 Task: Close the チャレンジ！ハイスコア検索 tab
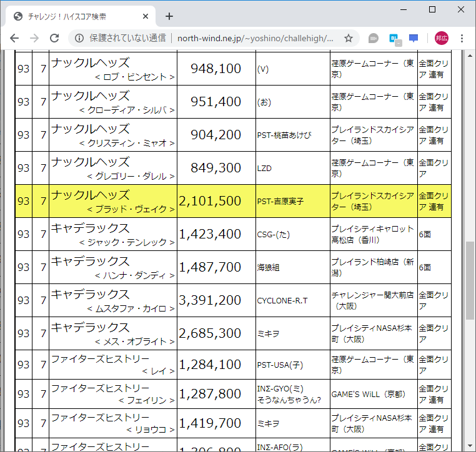point(146,16)
